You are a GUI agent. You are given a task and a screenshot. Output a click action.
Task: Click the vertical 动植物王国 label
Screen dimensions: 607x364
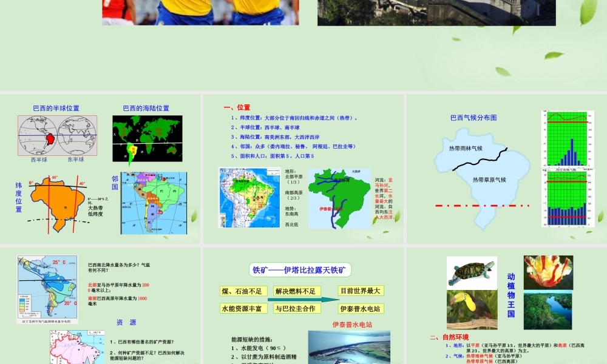click(511, 295)
